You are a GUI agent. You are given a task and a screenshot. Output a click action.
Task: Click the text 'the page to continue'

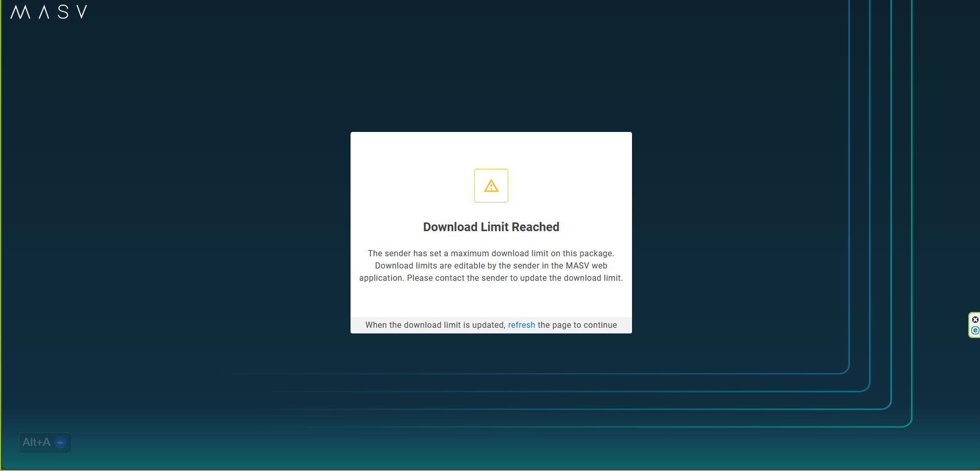(x=577, y=325)
